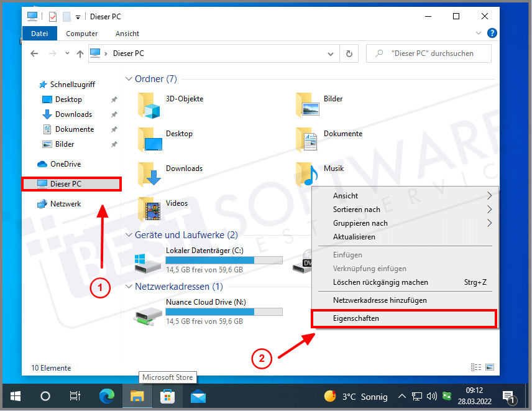
Task: Open Help via the question mark icon
Action: click(492, 32)
